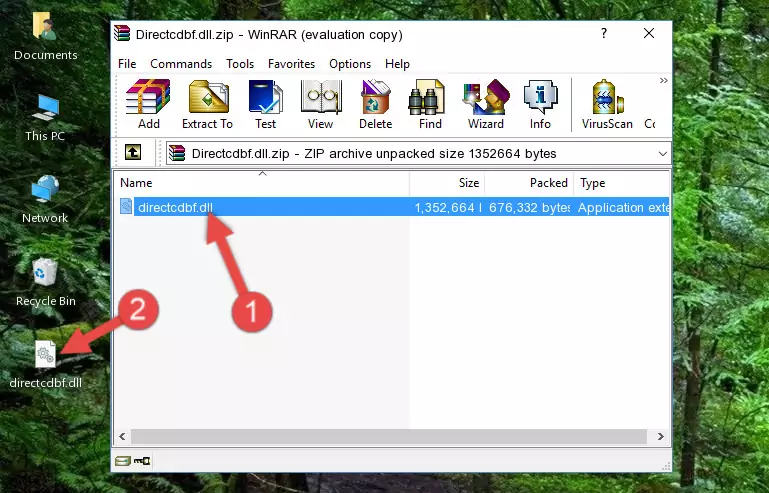This screenshot has width=769, height=493.
Task: Open the Commands menu
Action: point(181,64)
